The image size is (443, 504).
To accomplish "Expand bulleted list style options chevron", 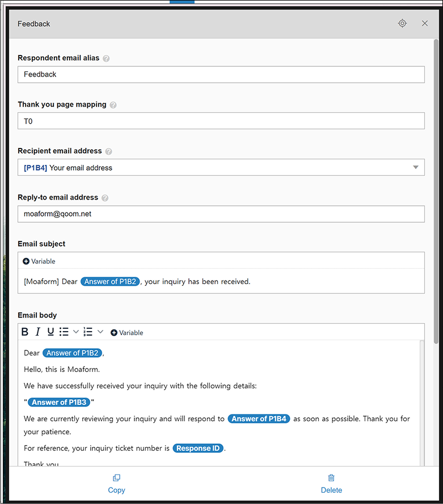I will [x=76, y=332].
